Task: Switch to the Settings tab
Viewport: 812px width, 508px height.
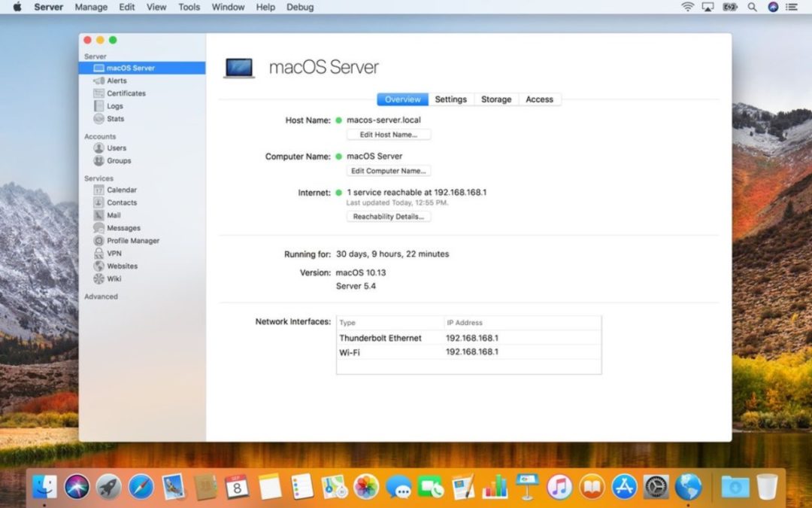Action: pos(451,99)
